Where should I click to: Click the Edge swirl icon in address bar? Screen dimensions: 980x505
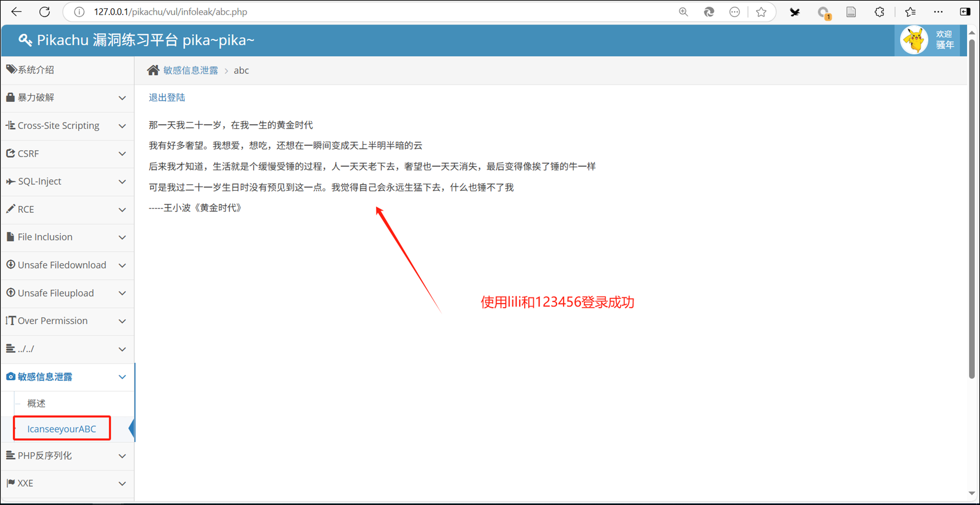point(709,12)
